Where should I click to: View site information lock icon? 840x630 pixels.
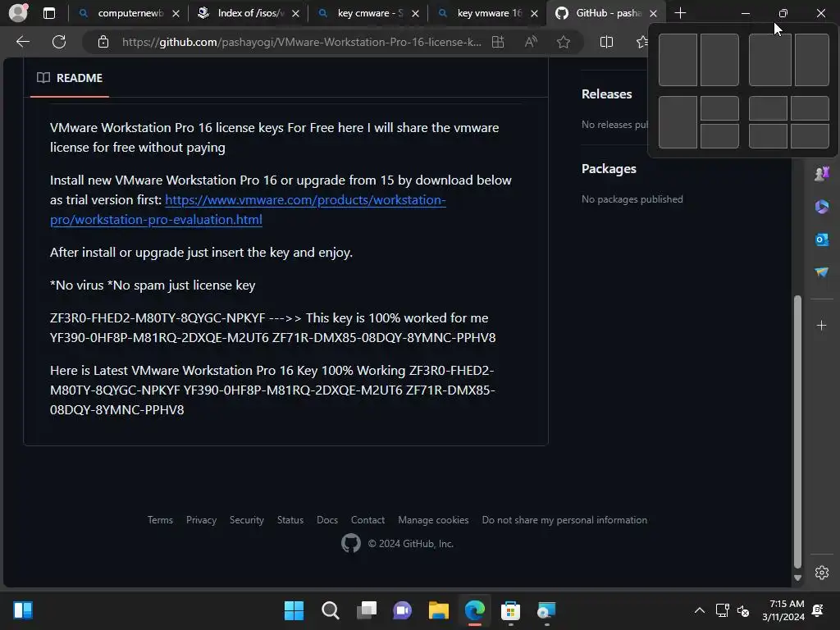(x=103, y=42)
